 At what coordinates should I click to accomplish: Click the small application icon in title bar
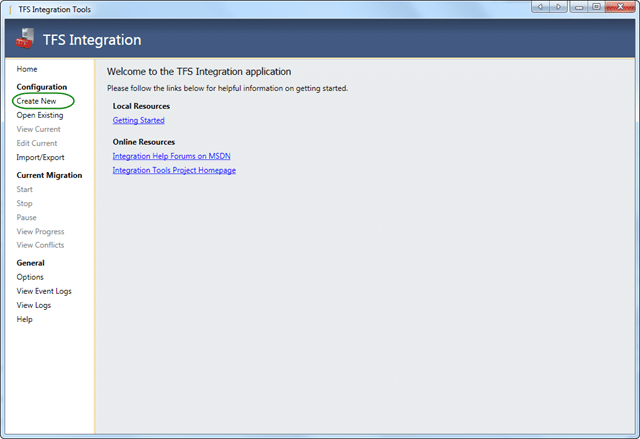pyautogui.click(x=10, y=9)
